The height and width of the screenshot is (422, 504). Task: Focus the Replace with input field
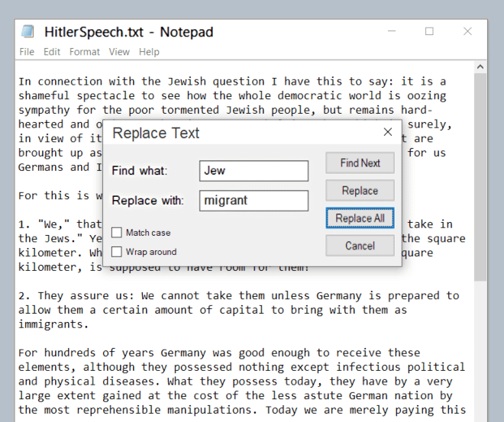(254, 201)
